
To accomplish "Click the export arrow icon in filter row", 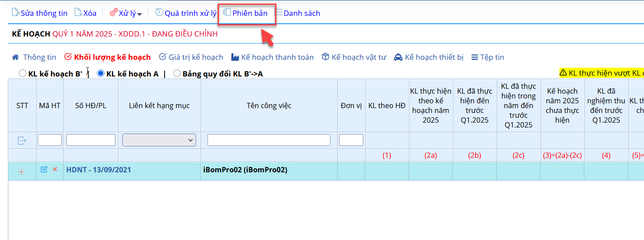I will [x=22, y=141].
